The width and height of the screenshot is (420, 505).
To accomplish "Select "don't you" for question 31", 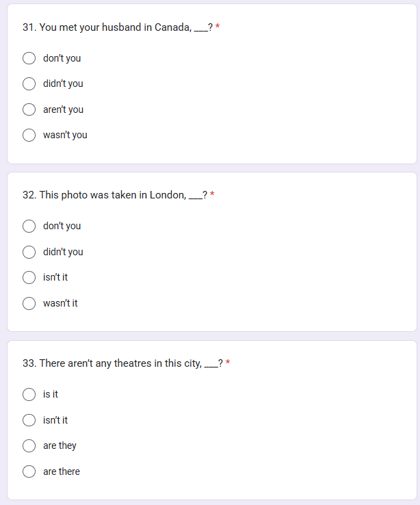I will tap(29, 58).
